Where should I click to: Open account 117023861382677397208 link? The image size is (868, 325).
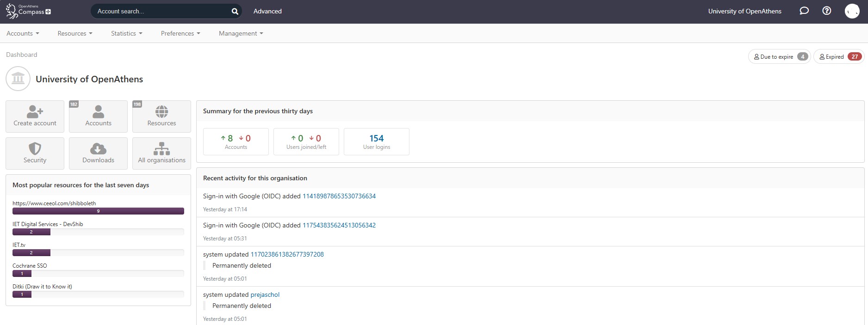coord(287,254)
